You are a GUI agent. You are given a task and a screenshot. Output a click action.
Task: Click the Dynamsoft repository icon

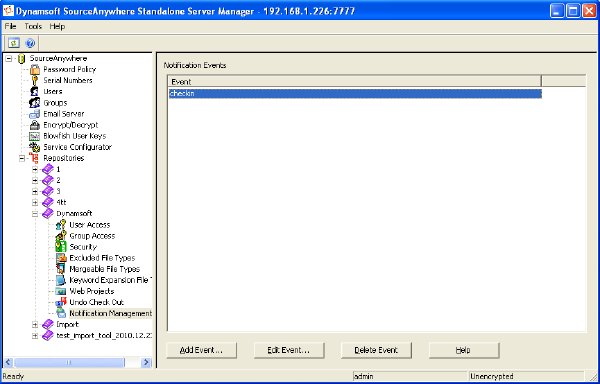point(48,213)
